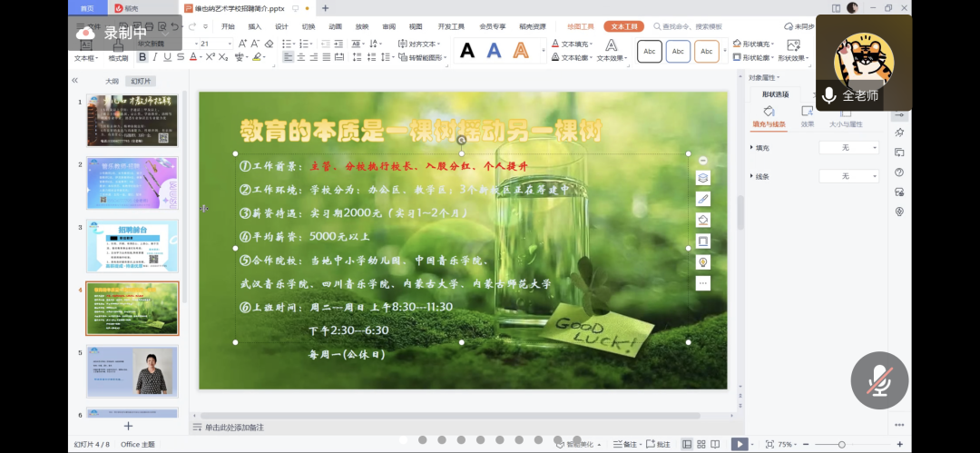Image resolution: width=980 pixels, height=453 pixels.
Task: Fit slide to window
Action: [x=769, y=444]
